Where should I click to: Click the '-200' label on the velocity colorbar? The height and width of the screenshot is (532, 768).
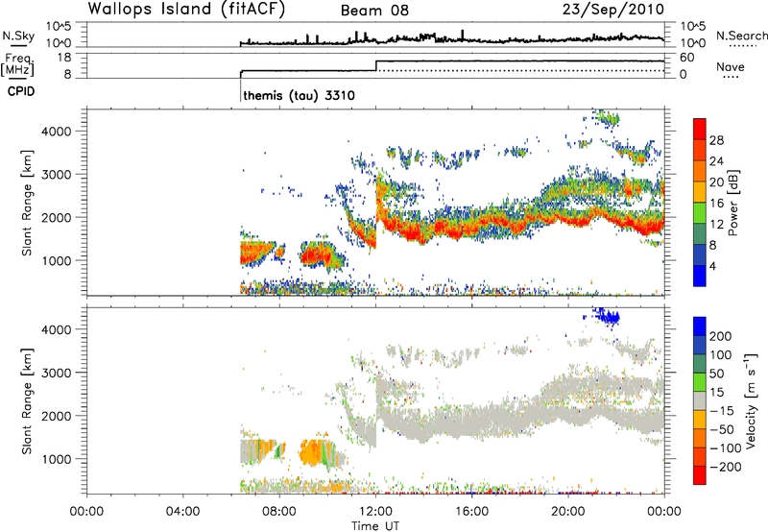726,467
